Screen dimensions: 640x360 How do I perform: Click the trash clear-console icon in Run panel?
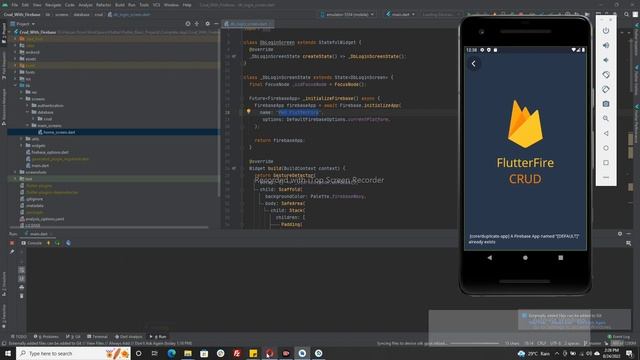click(22, 296)
